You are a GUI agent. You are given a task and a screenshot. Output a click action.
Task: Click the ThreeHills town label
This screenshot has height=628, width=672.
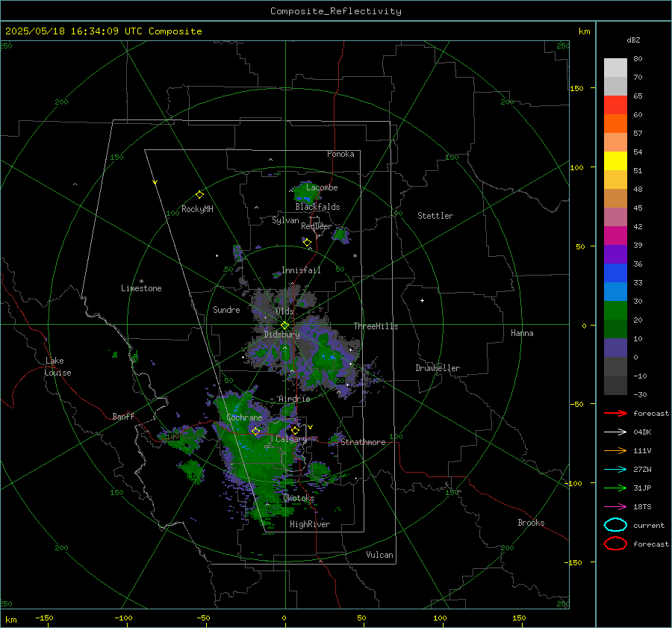[x=376, y=326]
